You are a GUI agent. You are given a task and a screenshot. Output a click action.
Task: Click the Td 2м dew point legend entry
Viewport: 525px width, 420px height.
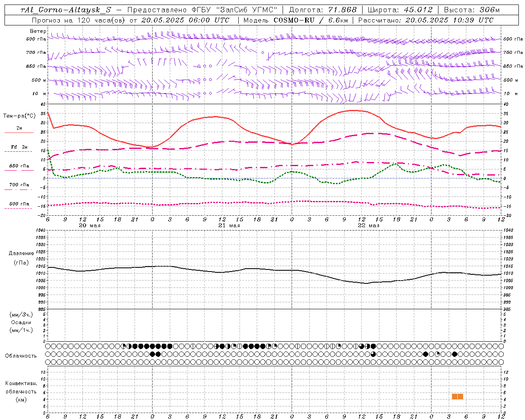click(x=19, y=147)
